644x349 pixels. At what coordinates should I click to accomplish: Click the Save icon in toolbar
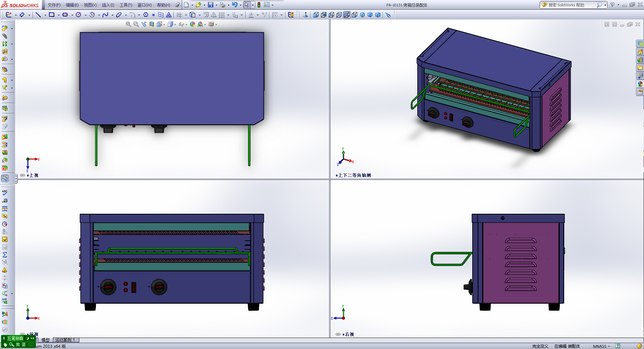[x=211, y=5]
